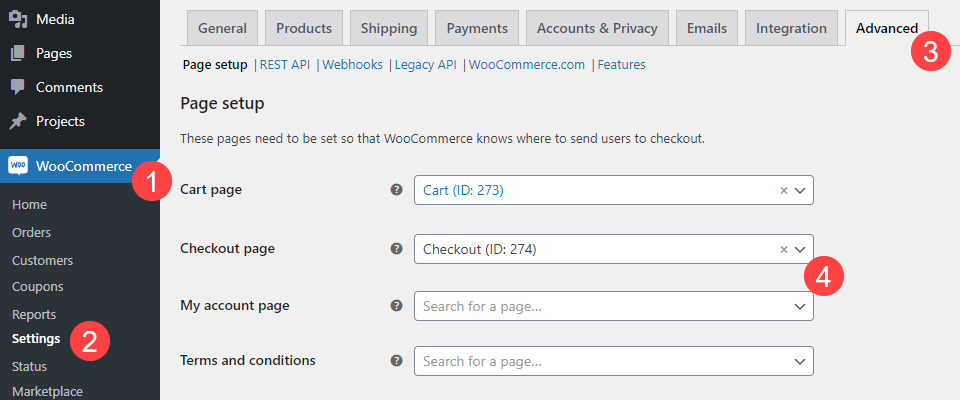Viewport: 960px width, 400px height.
Task: Click help icon beside My account page
Action: pyautogui.click(x=396, y=306)
